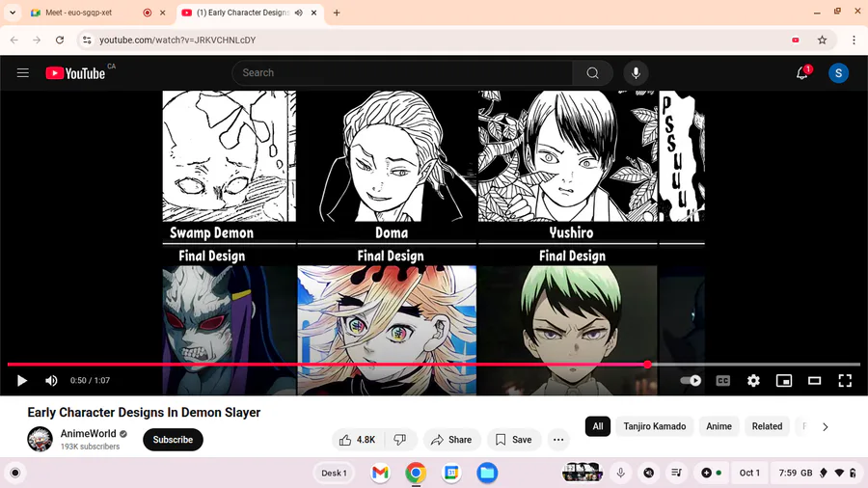Click the YouTube search input field

pyautogui.click(x=403, y=73)
